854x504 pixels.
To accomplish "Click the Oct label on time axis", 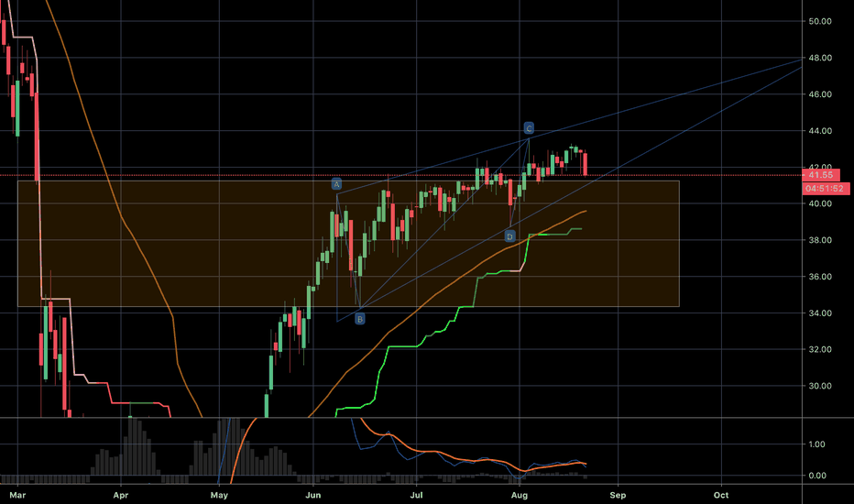I will pos(721,495).
